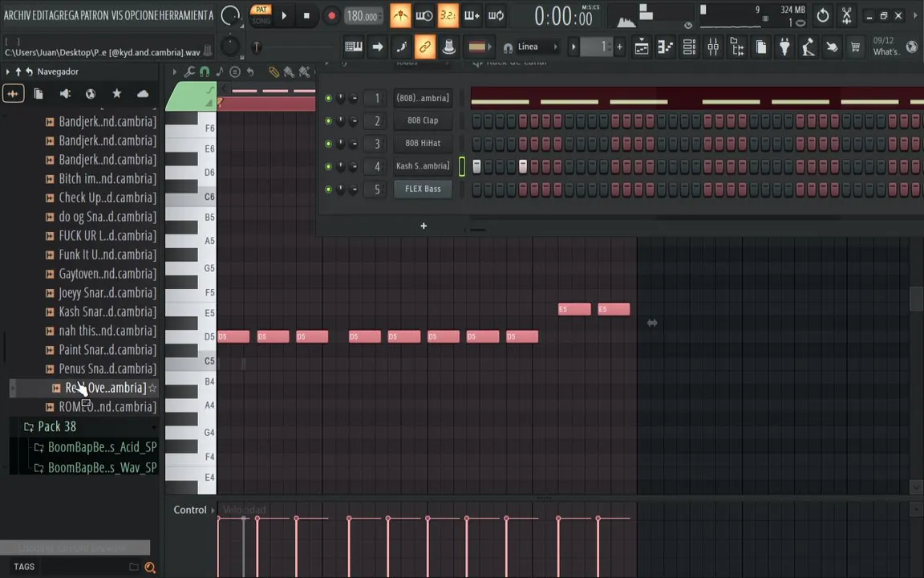Screen dimensions: 924x578
Task: Click the record button
Action: pyautogui.click(x=331, y=16)
